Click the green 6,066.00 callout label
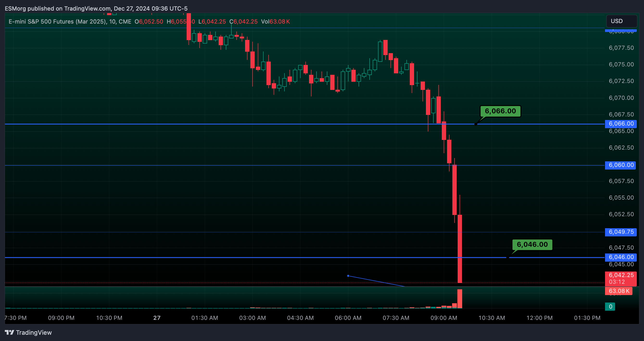This screenshot has width=644, height=341. [x=500, y=111]
